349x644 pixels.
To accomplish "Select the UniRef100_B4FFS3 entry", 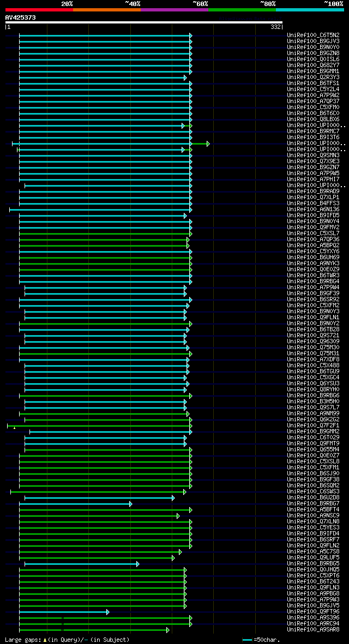I will [x=313, y=204].
